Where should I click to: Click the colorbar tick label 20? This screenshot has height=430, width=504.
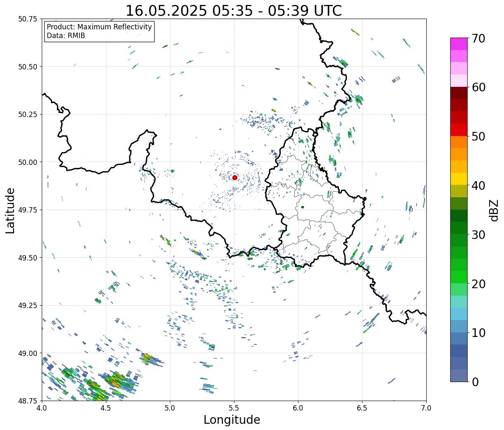click(x=478, y=284)
